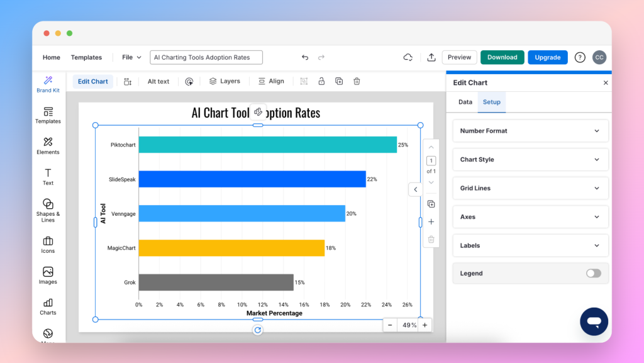Open the Elements panel

point(48,146)
